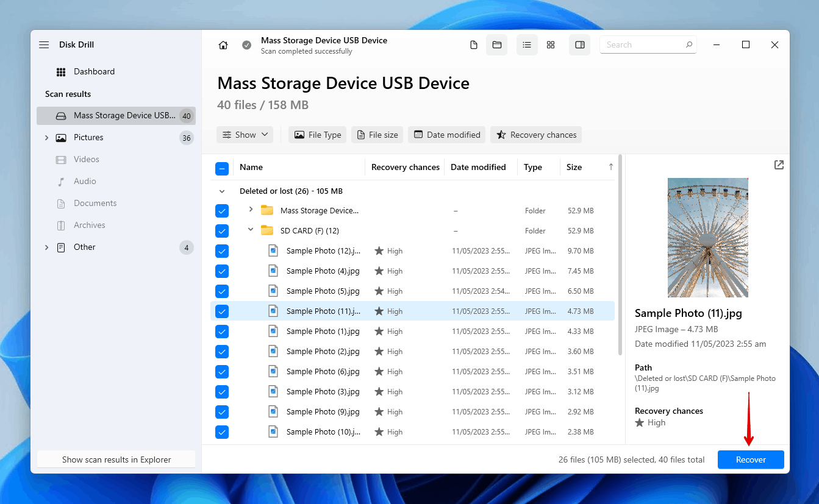Image resolution: width=819 pixels, height=504 pixels.
Task: Select the Sample Photo (4).jpg file name
Action: (x=323, y=271)
